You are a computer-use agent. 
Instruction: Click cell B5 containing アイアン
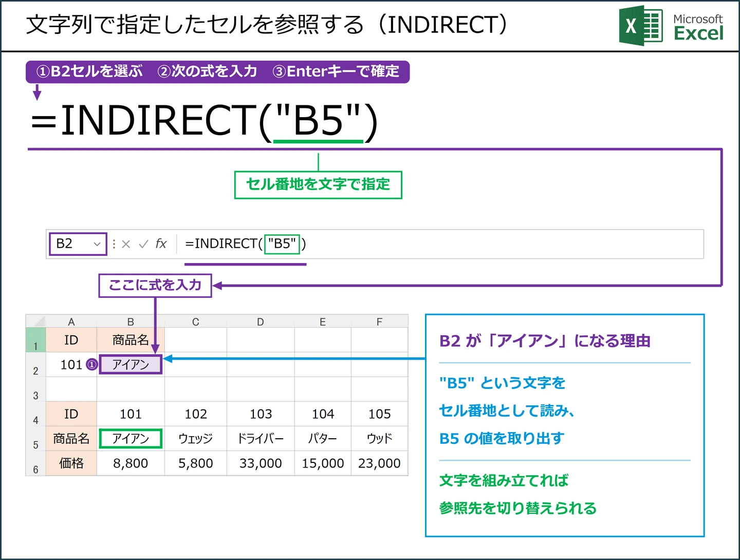131,438
